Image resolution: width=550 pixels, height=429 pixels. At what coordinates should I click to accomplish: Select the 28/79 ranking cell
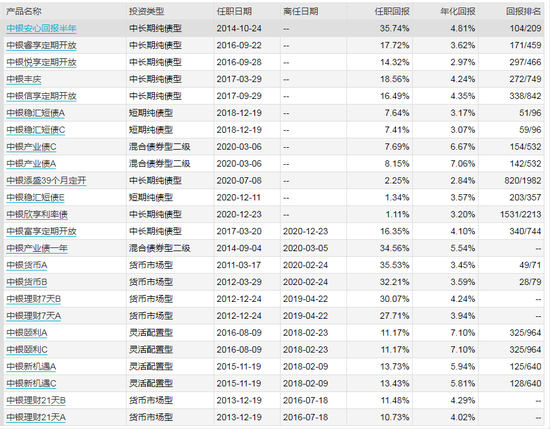click(530, 282)
